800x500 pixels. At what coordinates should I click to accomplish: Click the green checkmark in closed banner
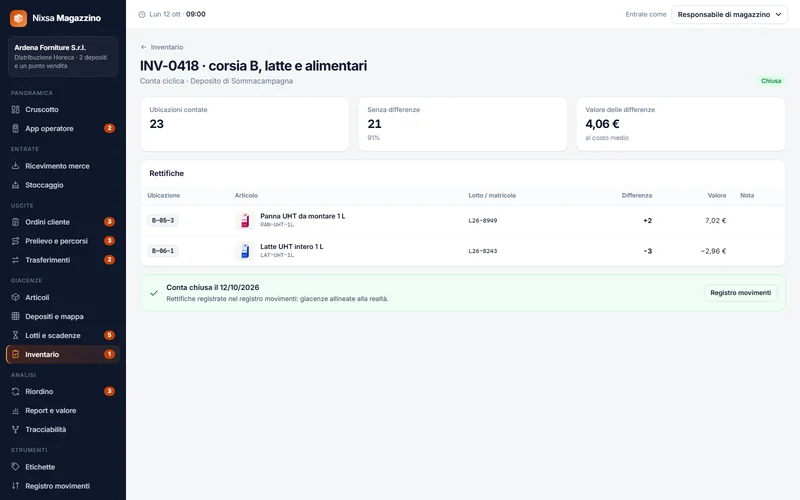pos(154,293)
